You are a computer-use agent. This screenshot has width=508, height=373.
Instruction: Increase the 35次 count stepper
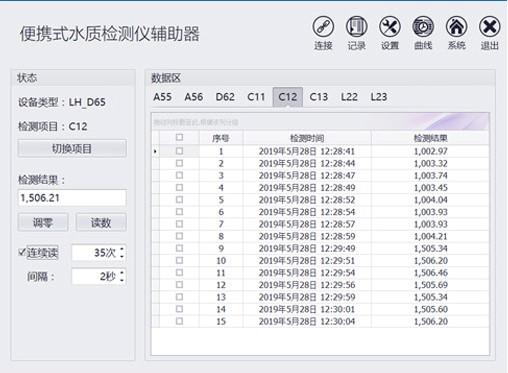[x=122, y=249]
